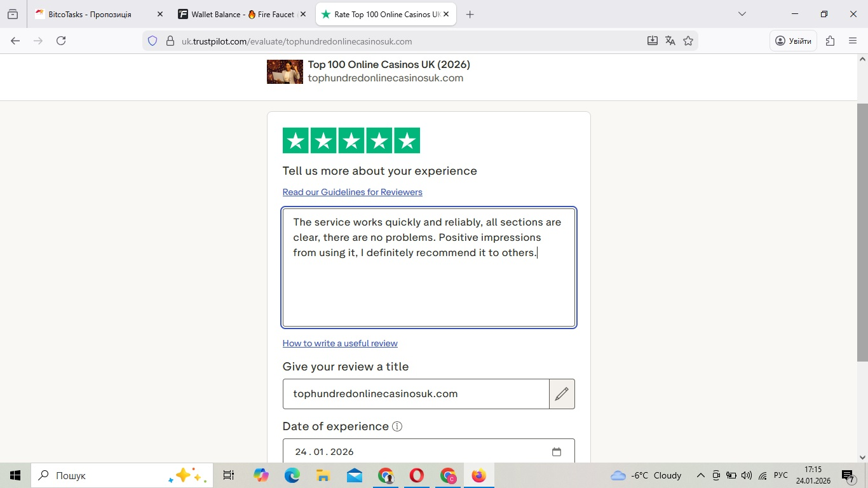Open the calendar picker icon in date field
This screenshot has width=868, height=488.
557,452
